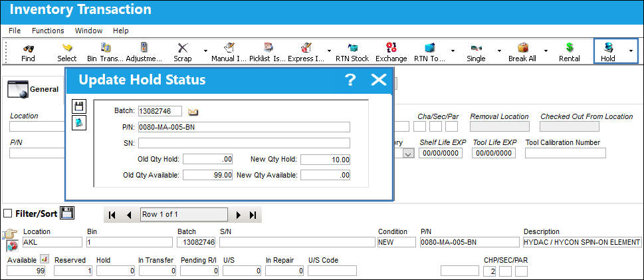Click the Tool Life EXP date field

click(x=494, y=154)
